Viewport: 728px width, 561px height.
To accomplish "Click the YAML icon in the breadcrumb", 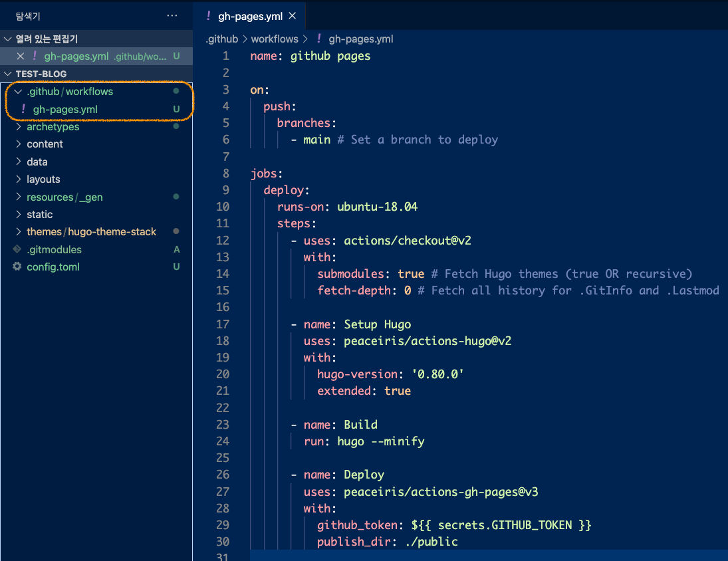I will click(x=319, y=39).
